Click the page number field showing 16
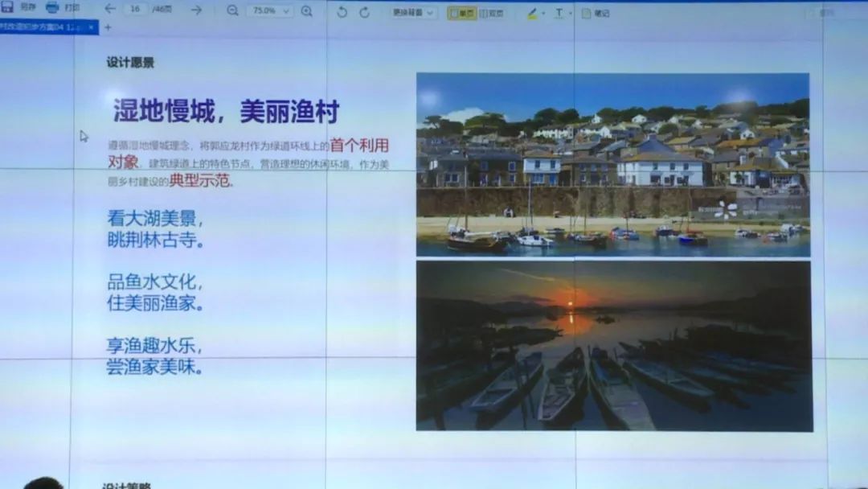This screenshot has width=868, height=489. pos(135,9)
